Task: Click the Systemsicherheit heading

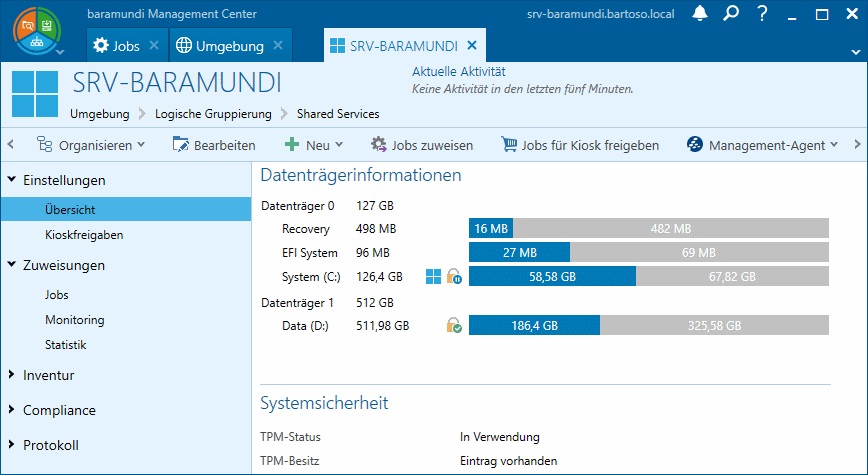Action: [x=324, y=402]
